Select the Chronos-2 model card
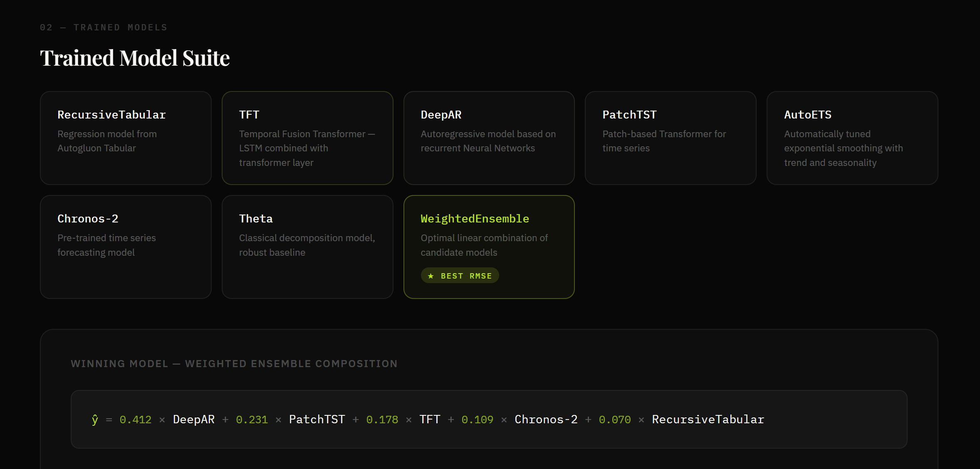The width and height of the screenshot is (980, 469). click(126, 247)
